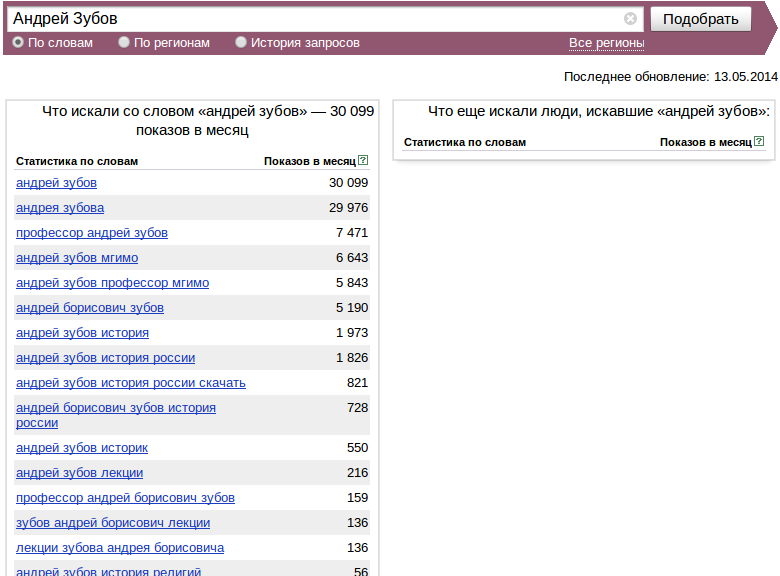Open андрей зубов историк link
The width and height of the screenshot is (780, 576).
pos(82,448)
